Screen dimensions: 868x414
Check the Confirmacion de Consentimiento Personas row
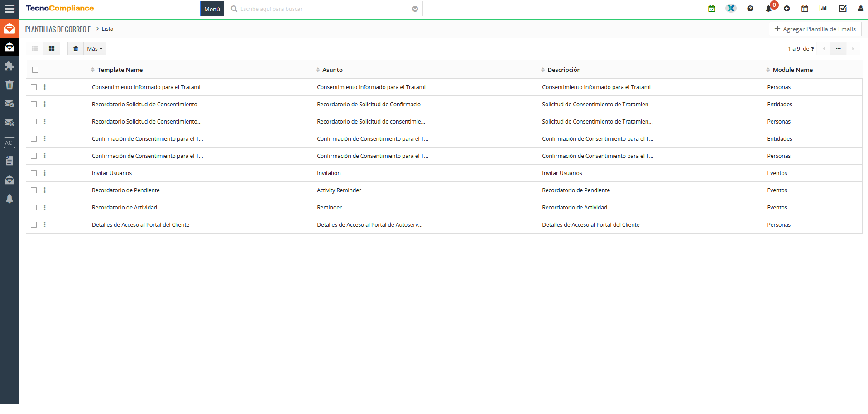pyautogui.click(x=34, y=156)
